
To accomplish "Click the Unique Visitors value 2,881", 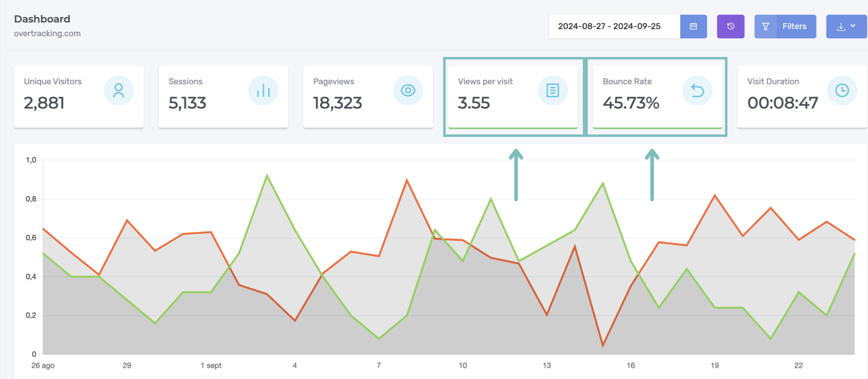I will pyautogui.click(x=44, y=103).
